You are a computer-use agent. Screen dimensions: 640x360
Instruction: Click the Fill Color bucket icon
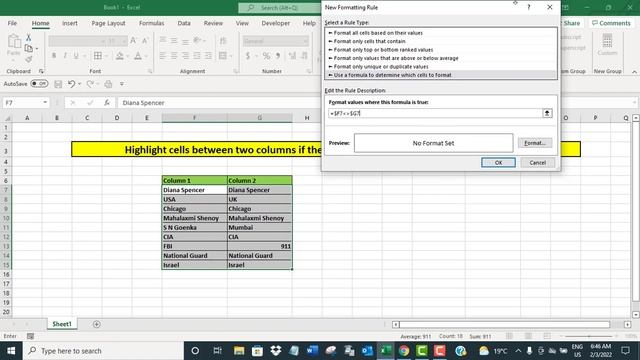coord(120,56)
